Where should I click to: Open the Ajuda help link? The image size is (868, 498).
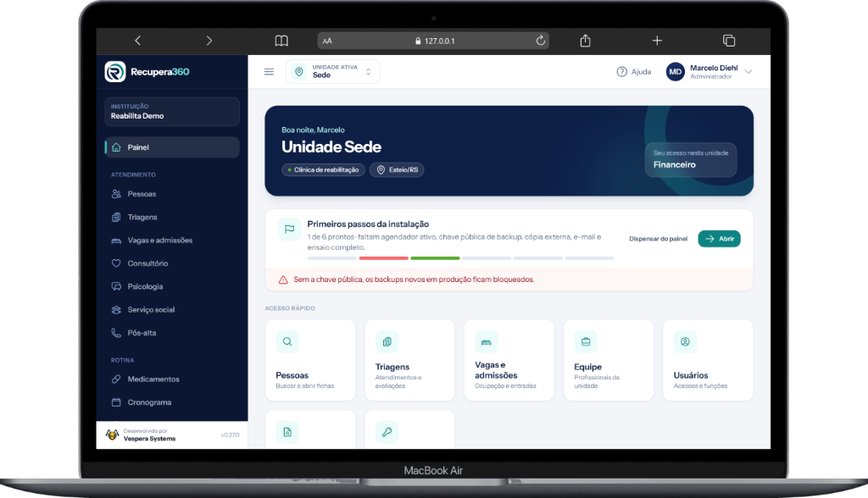tap(634, 72)
